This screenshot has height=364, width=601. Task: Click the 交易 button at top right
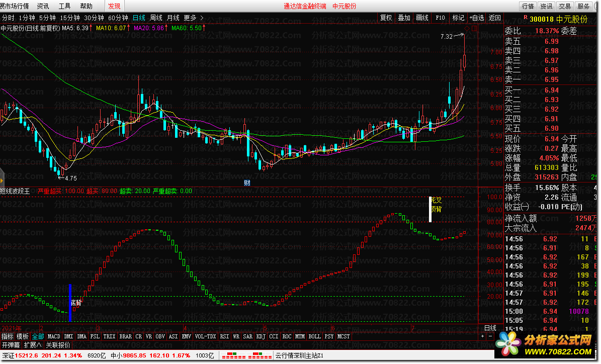click(x=565, y=6)
